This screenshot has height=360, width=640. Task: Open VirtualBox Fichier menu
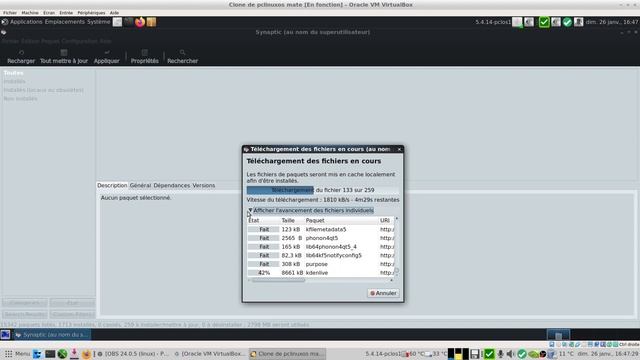pyautogui.click(x=10, y=13)
